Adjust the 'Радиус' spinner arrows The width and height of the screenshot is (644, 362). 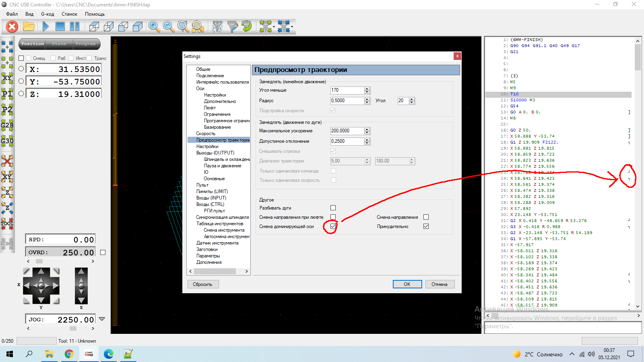(x=367, y=101)
